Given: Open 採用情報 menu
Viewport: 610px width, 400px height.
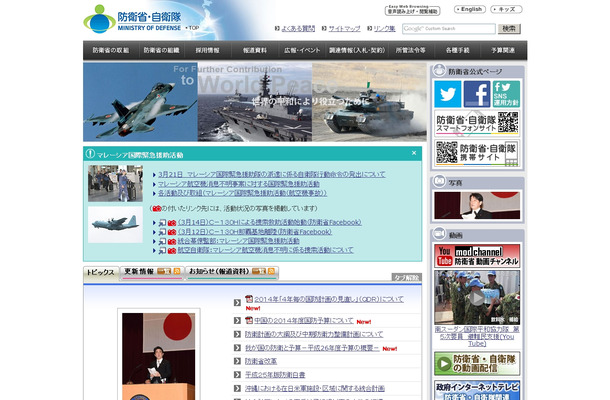Looking at the screenshot, I should click(208, 50).
